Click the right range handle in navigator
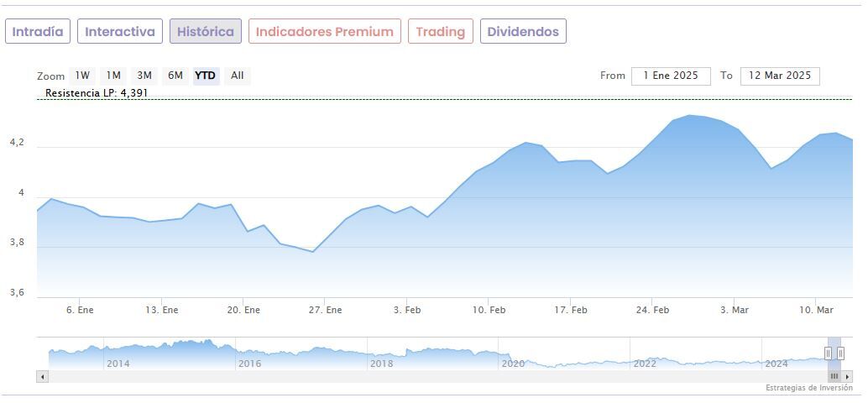The image size is (868, 403). click(840, 353)
